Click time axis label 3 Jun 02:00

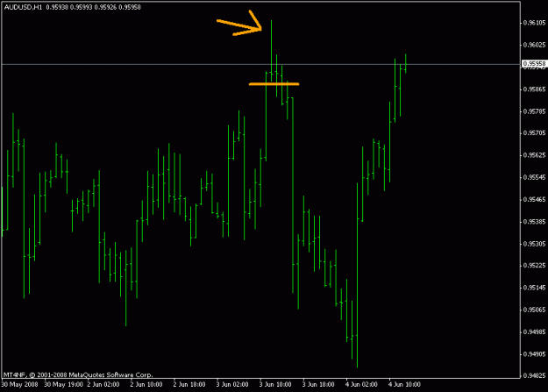(232, 385)
